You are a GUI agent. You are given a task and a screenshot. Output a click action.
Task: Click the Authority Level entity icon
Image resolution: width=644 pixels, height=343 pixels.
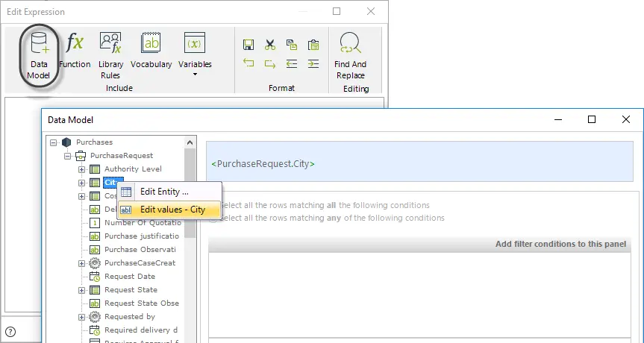pyautogui.click(x=95, y=169)
